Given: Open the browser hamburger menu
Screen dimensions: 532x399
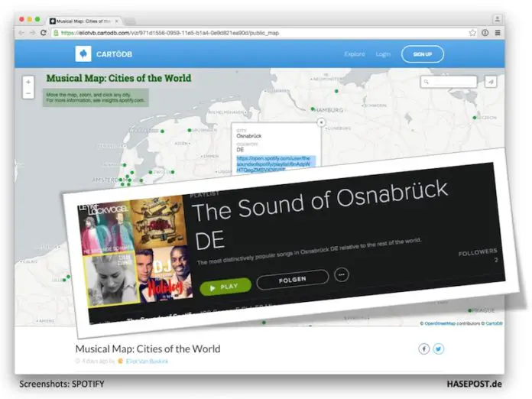Looking at the screenshot, I should coord(498,33).
